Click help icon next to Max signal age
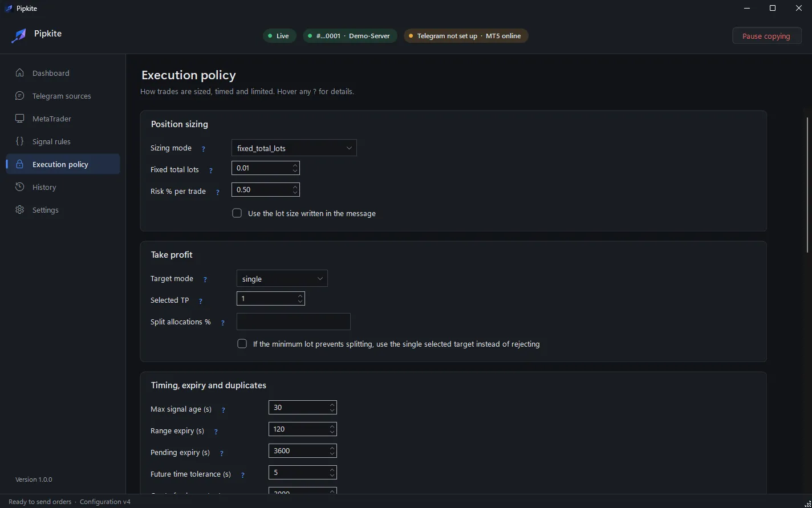This screenshot has width=812, height=508. tap(224, 410)
